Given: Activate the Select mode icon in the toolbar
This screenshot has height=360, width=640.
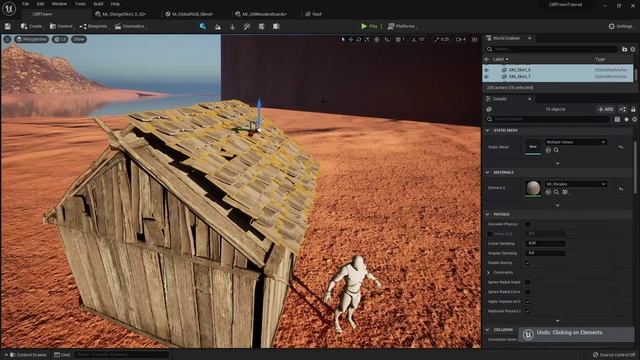Looking at the screenshot, I should tap(203, 27).
